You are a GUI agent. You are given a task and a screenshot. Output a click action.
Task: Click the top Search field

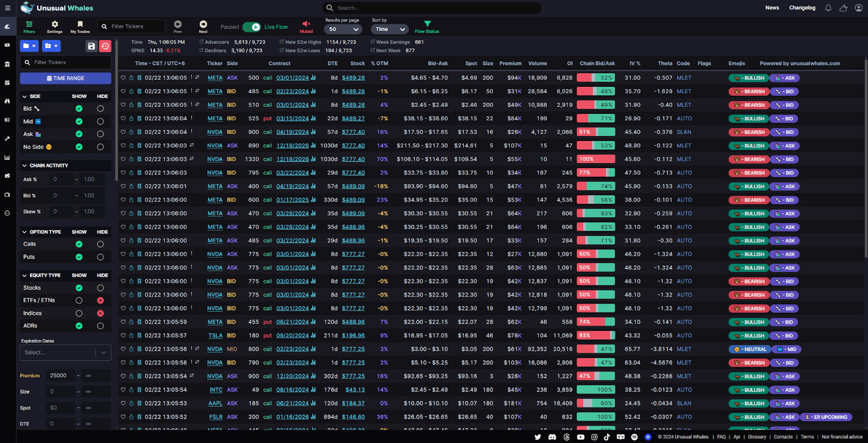[432, 8]
